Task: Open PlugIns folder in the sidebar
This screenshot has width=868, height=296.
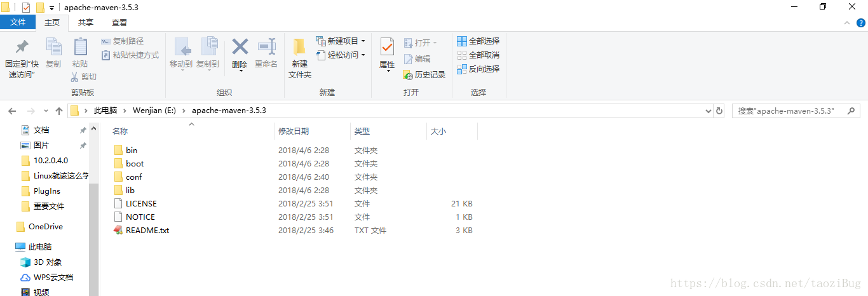Action: coord(46,191)
